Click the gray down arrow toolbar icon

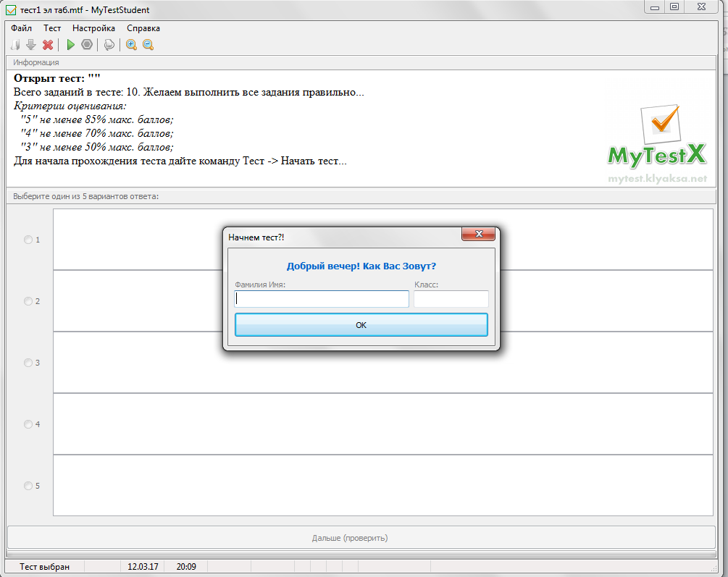[x=31, y=45]
